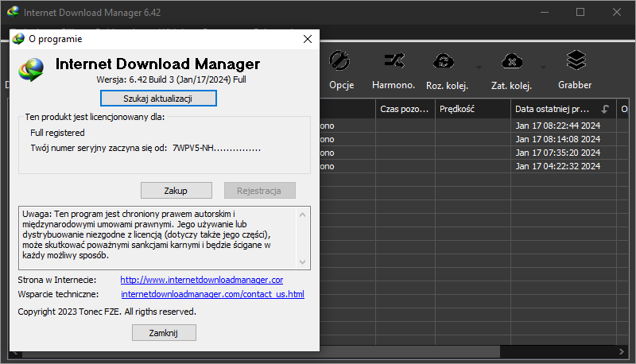Viewport: 636px width, 364px height.
Task: Click the Full registered text
Action: [57, 133]
